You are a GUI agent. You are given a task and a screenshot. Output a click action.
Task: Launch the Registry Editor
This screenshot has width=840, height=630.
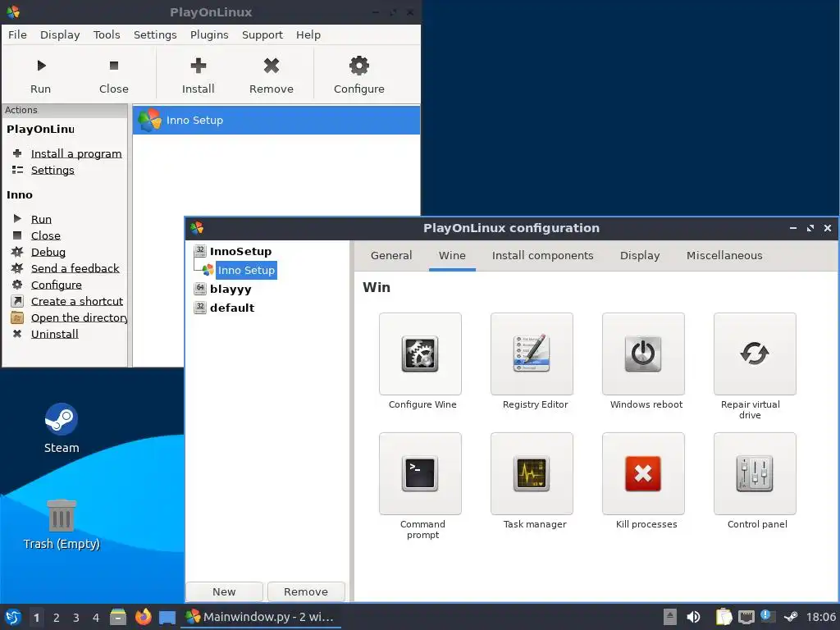tap(532, 354)
